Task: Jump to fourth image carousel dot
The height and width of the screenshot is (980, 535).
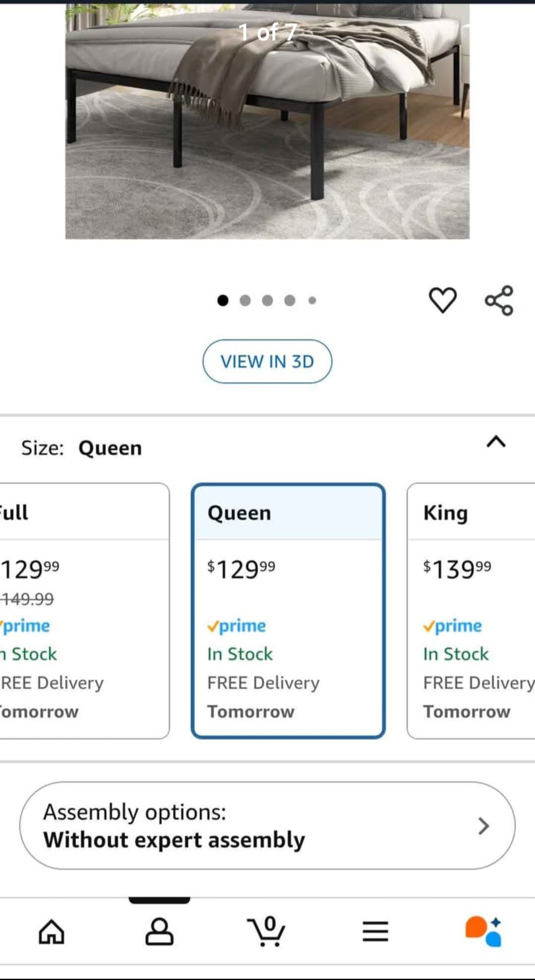Action: coord(290,300)
